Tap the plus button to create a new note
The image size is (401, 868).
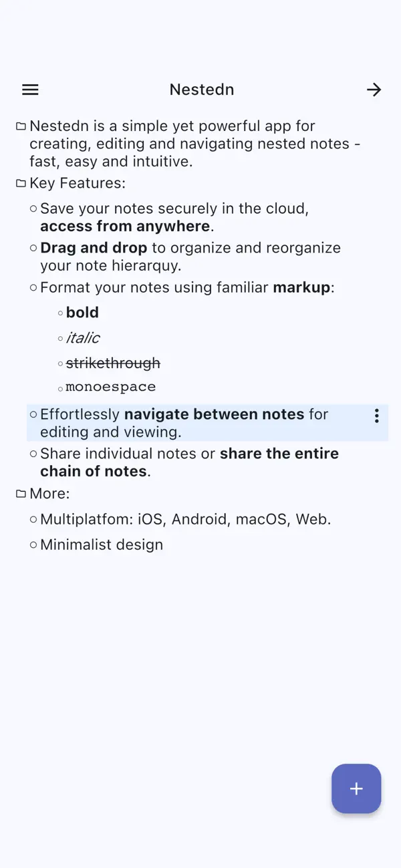pyautogui.click(x=356, y=788)
